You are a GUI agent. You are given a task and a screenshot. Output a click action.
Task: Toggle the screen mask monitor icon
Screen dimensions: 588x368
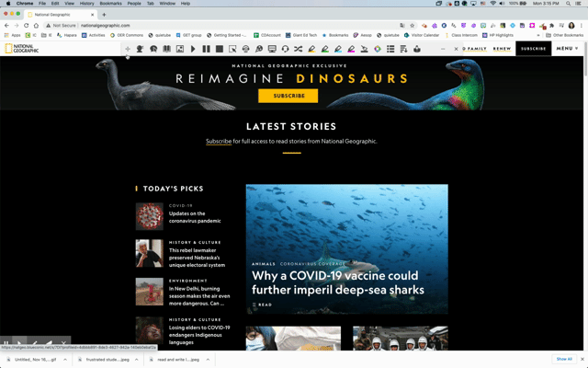(272, 49)
